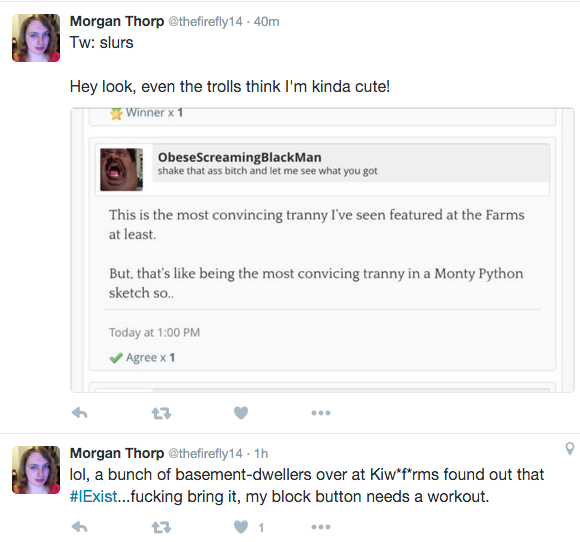The width and height of the screenshot is (580, 542).
Task: Click the forum poster's avatar in the screenshot
Action: [121, 169]
